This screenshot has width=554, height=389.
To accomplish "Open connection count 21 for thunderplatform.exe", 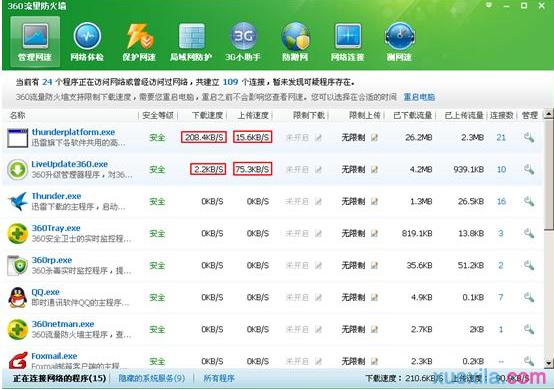I will 501,137.
